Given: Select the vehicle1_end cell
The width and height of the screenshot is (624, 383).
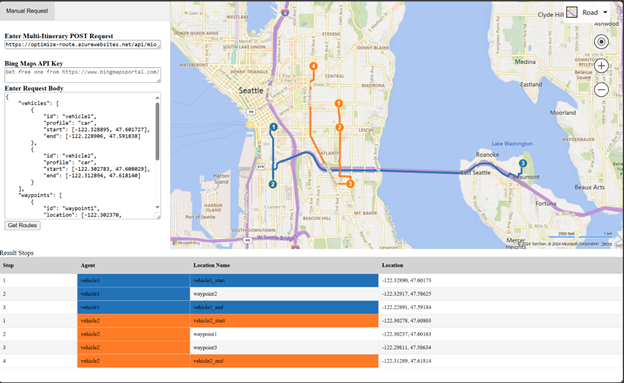Looking at the screenshot, I should point(284,307).
